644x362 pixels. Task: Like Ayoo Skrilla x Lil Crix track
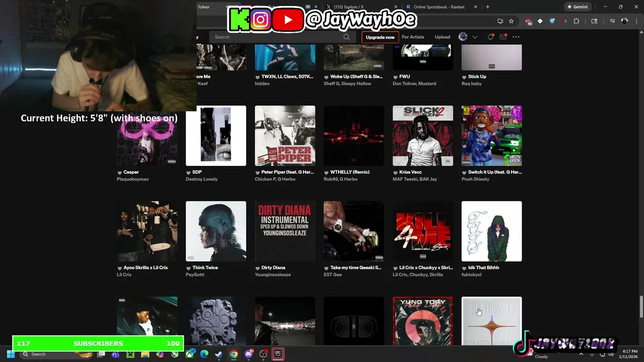[x=120, y=268]
